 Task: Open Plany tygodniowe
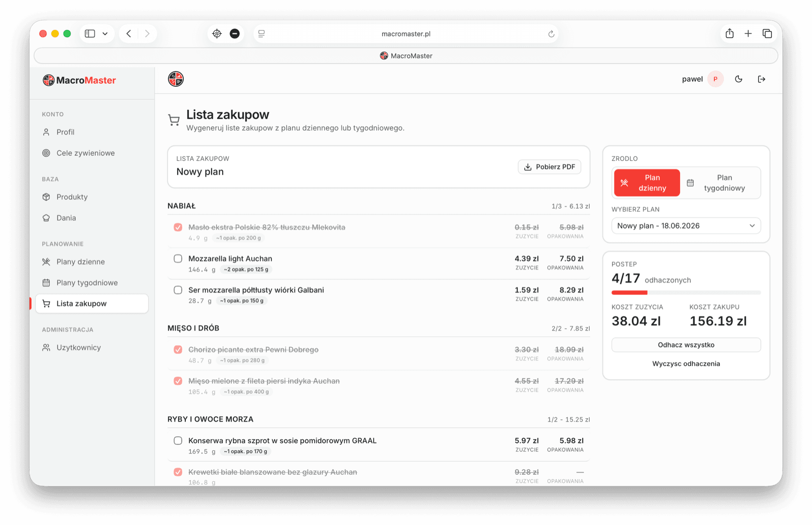(92, 283)
